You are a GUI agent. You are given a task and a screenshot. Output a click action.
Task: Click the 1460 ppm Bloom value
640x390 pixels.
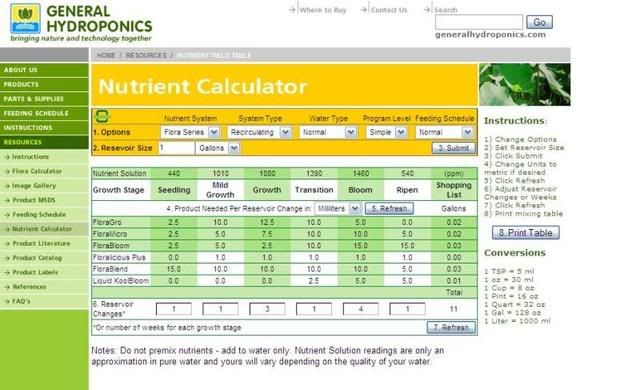coord(361,173)
